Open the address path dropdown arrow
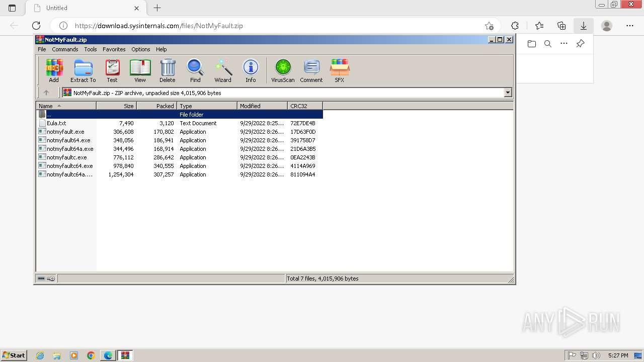 pos(508,93)
